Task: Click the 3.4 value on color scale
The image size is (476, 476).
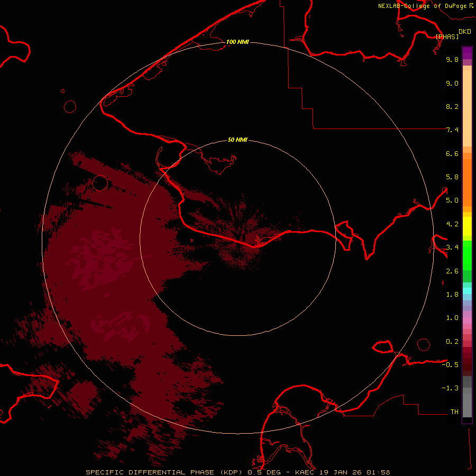Action: [x=452, y=248]
